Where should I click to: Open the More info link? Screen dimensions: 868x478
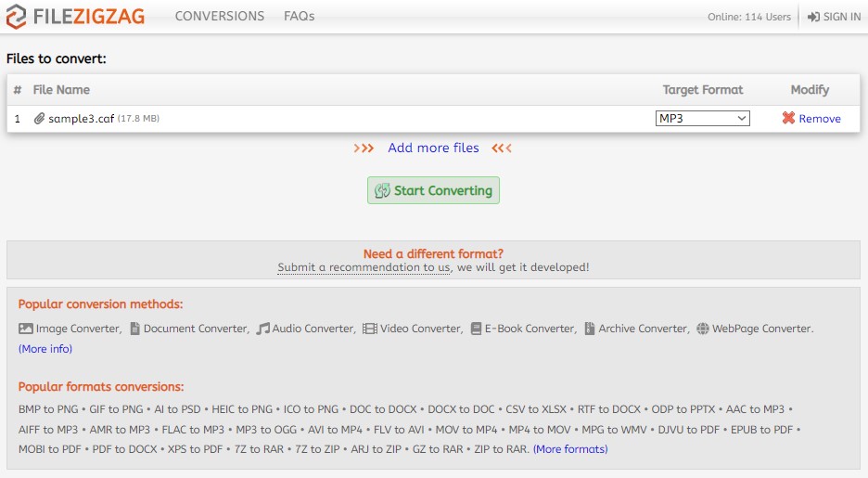click(x=45, y=349)
